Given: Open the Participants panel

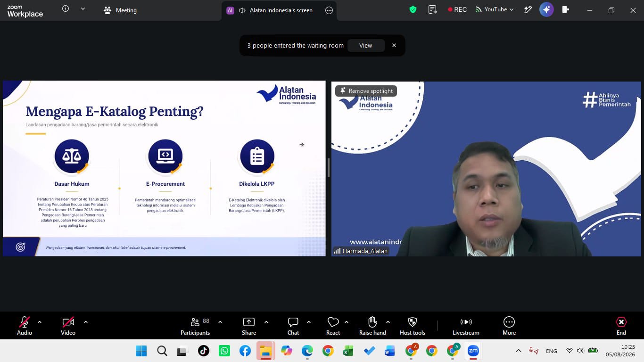Looking at the screenshot, I should (195, 326).
